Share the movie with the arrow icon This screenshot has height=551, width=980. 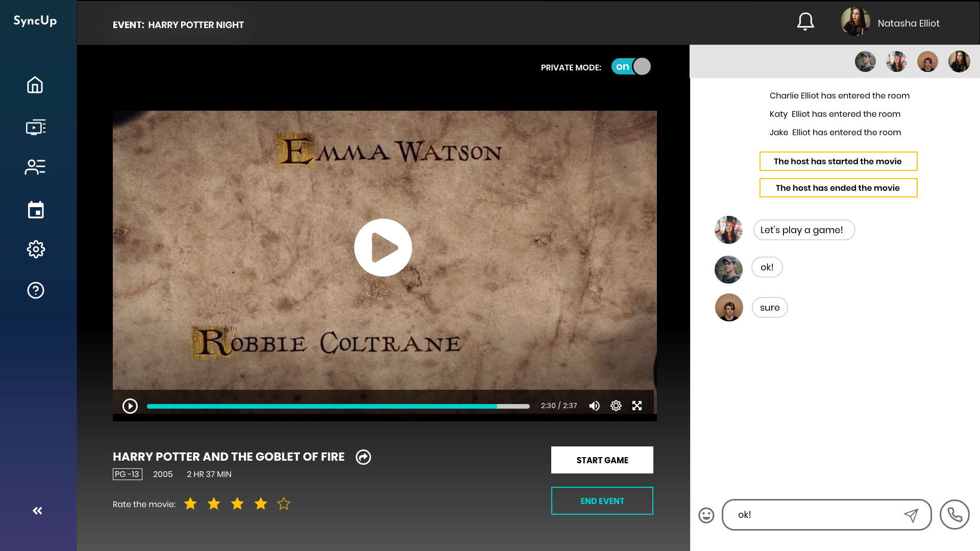[x=363, y=457]
